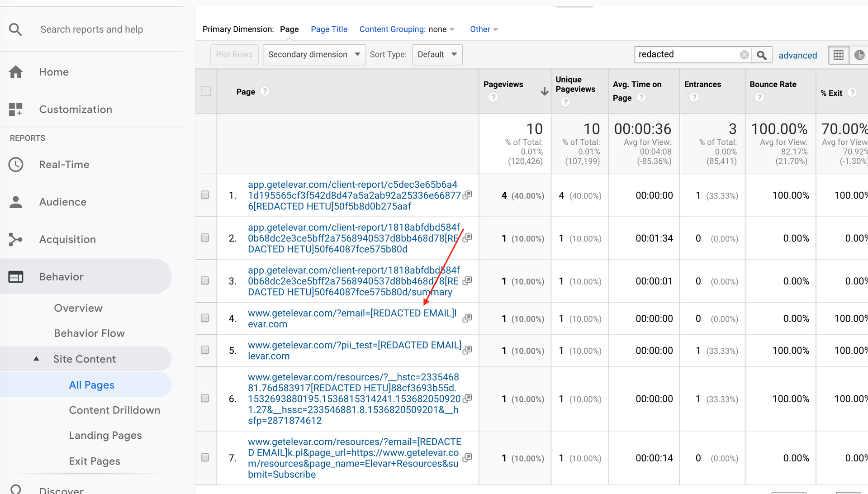The height and width of the screenshot is (494, 868).
Task: Open Exit Pages report
Action: [x=95, y=461]
